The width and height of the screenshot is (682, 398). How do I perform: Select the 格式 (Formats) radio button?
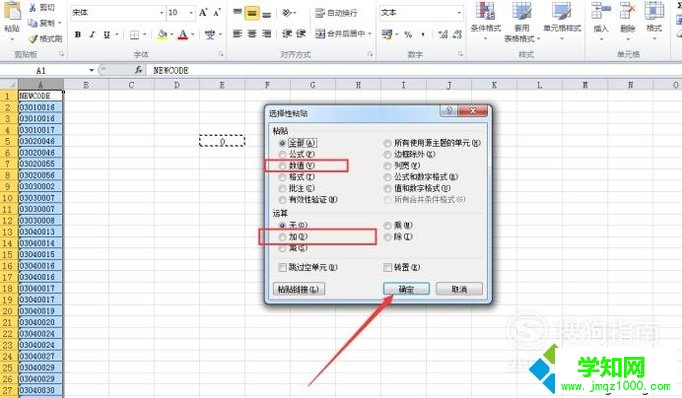click(x=282, y=177)
